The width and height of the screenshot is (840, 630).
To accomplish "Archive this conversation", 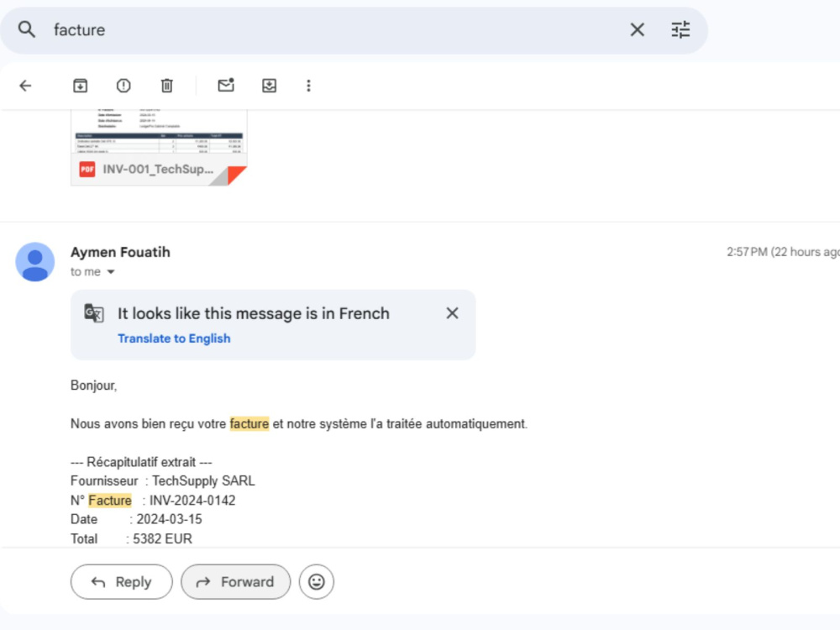I will (x=81, y=86).
